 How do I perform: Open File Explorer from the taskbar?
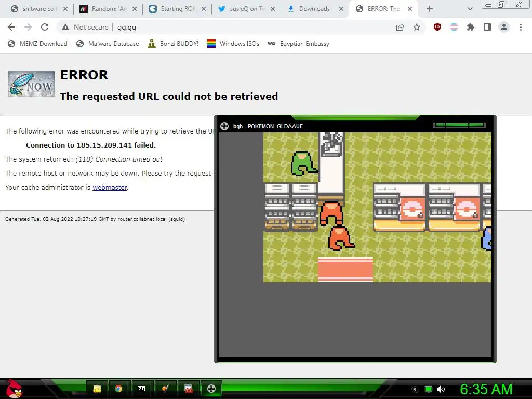pos(97,389)
